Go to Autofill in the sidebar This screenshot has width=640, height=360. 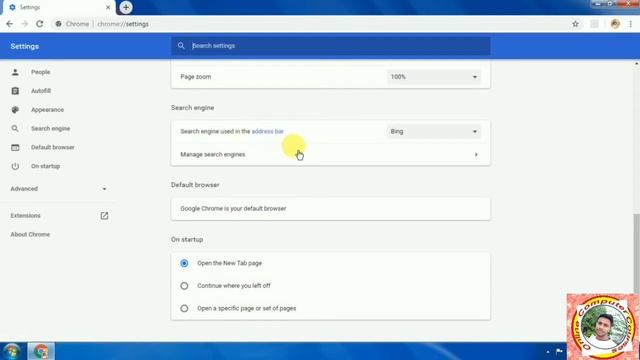(x=41, y=91)
